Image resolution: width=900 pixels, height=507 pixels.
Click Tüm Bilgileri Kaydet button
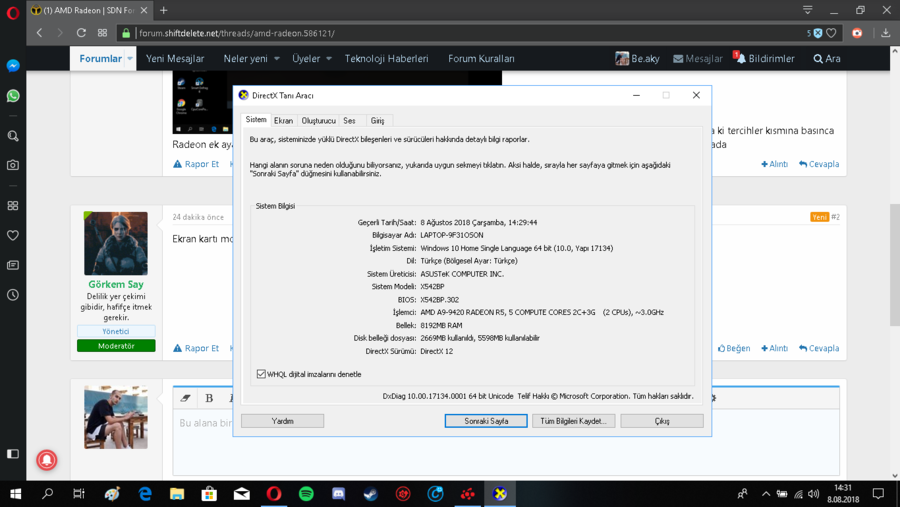click(573, 421)
